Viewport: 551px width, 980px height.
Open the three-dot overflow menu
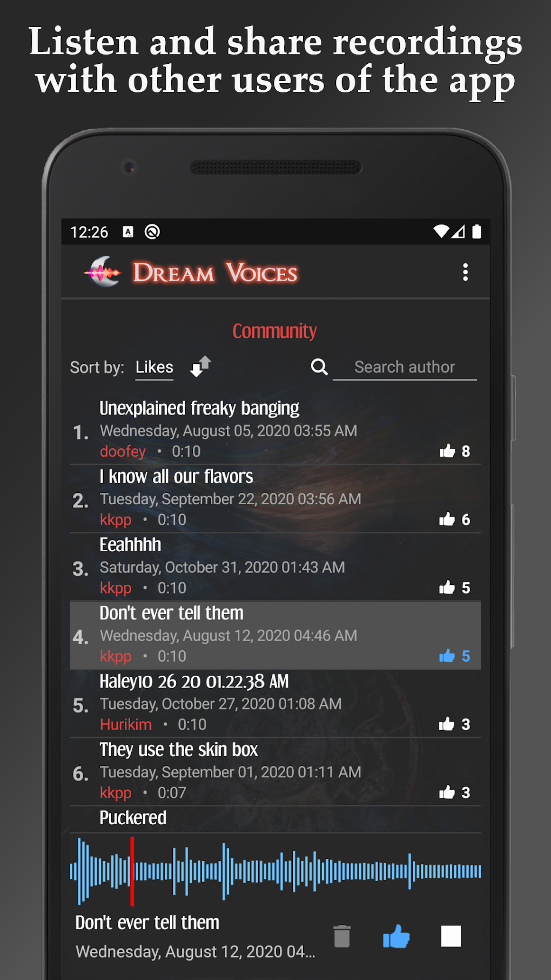[465, 272]
